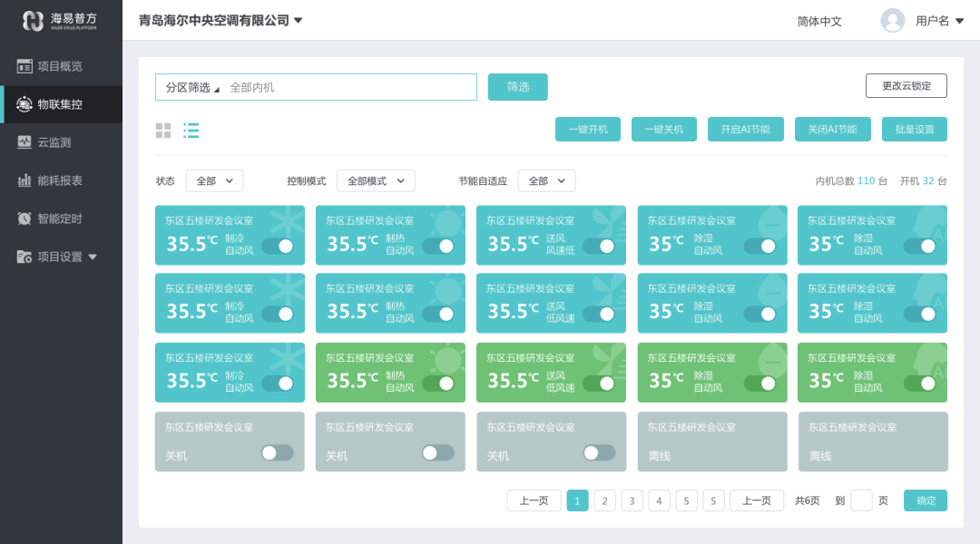
Task: Click the 项目设置 folder gear icon
Action: click(x=24, y=257)
